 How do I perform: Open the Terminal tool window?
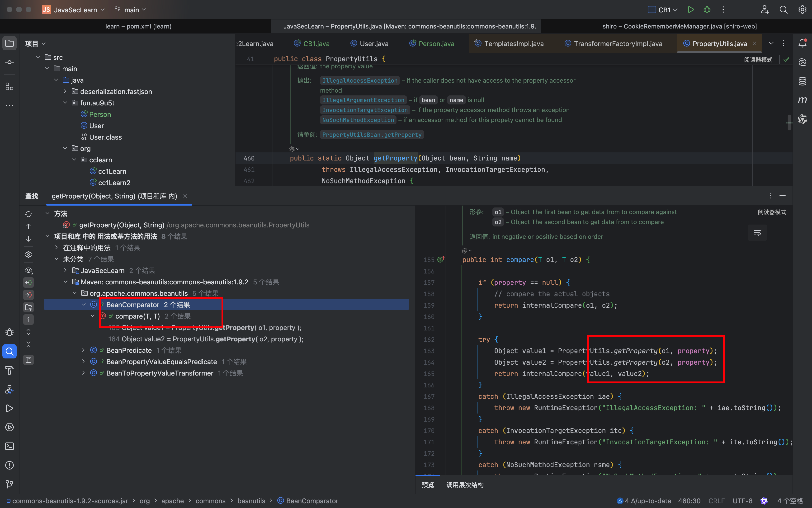coord(9,446)
